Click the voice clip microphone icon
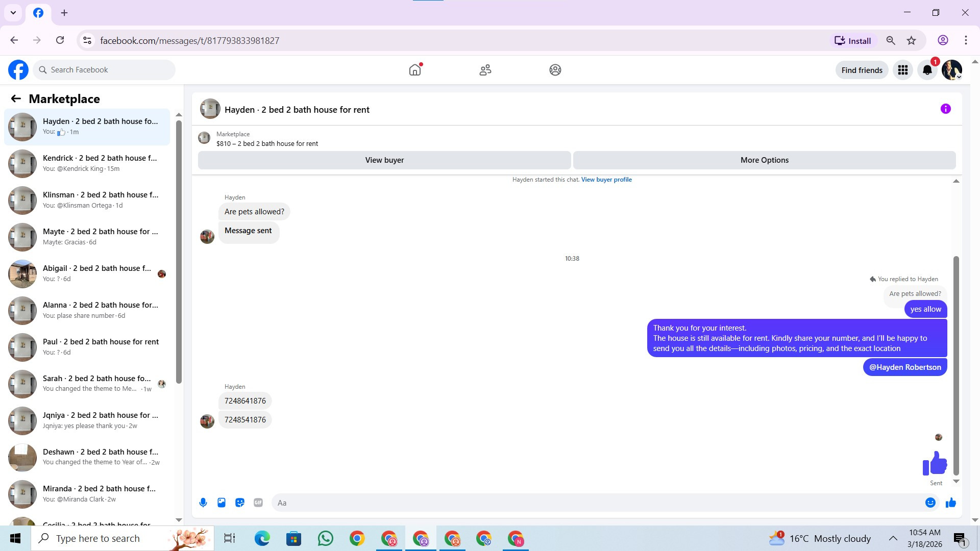Image resolution: width=980 pixels, height=551 pixels. point(203,503)
